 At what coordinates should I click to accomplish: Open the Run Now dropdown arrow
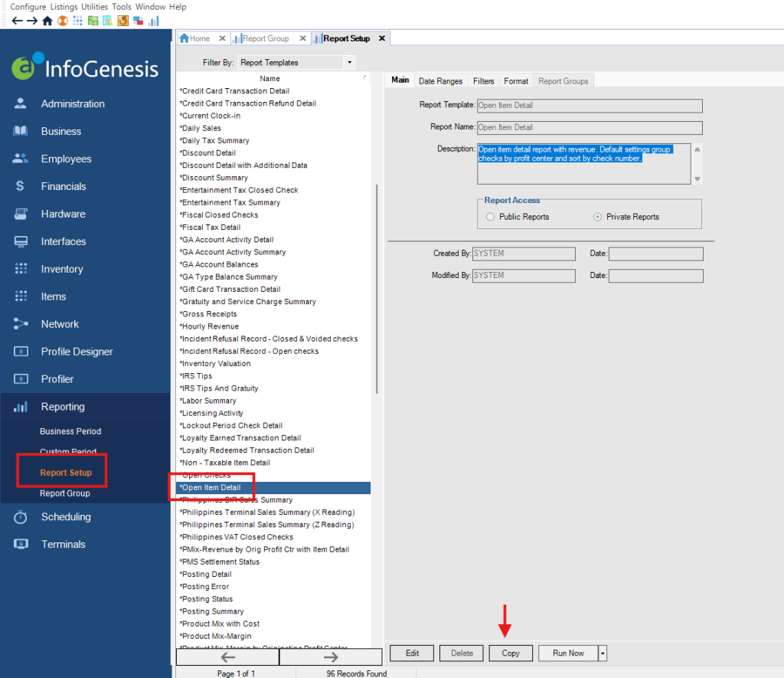603,653
